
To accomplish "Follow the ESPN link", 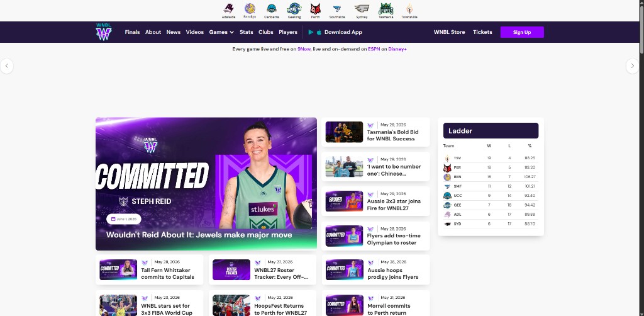I will tap(374, 49).
